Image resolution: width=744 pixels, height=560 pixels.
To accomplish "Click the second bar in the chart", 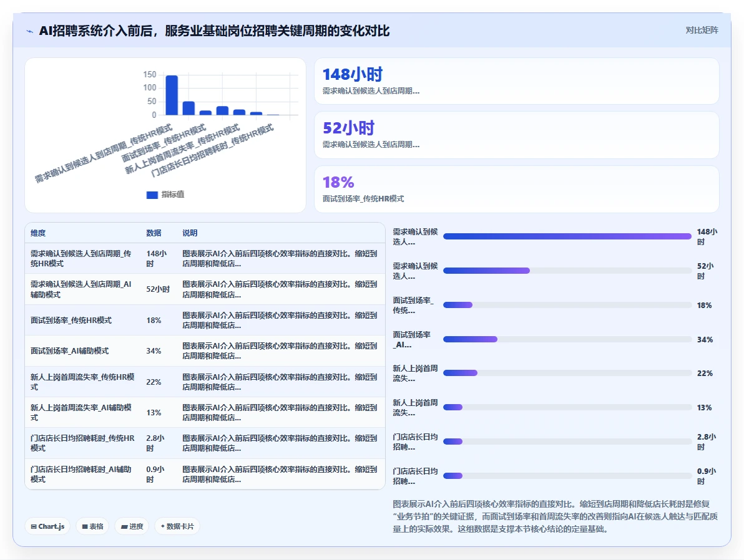I will pos(188,108).
